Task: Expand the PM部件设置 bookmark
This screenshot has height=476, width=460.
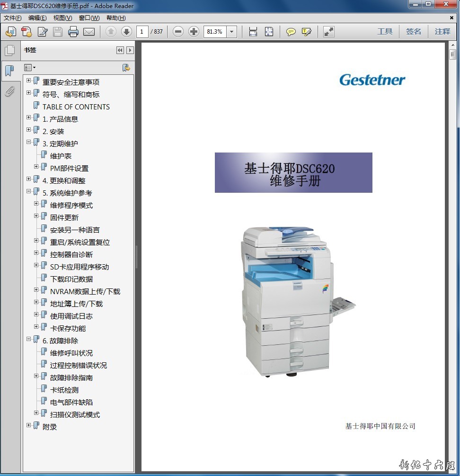Action: coord(36,167)
